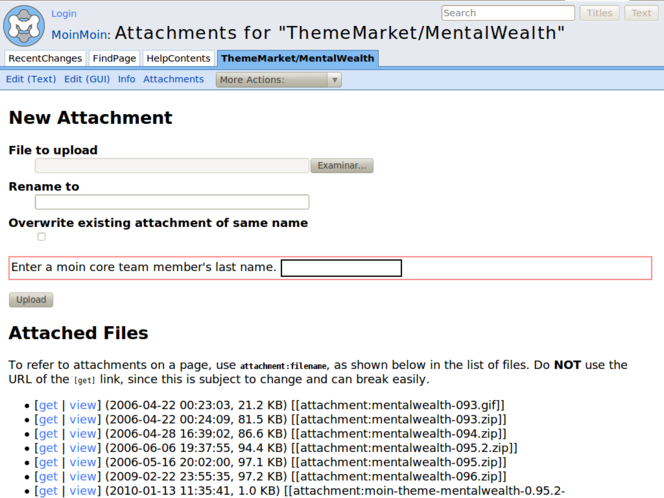This screenshot has height=498, width=664.
Task: Click the Info link
Action: tap(127, 79)
